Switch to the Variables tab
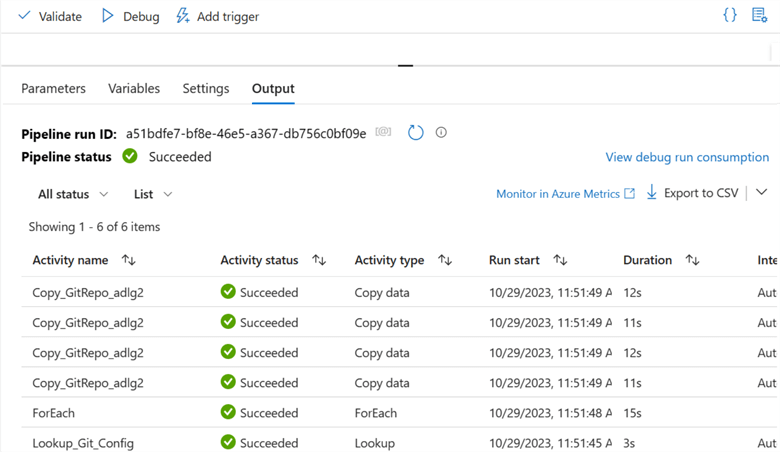Screen dimensions: 780x452 pyautogui.click(x=134, y=88)
